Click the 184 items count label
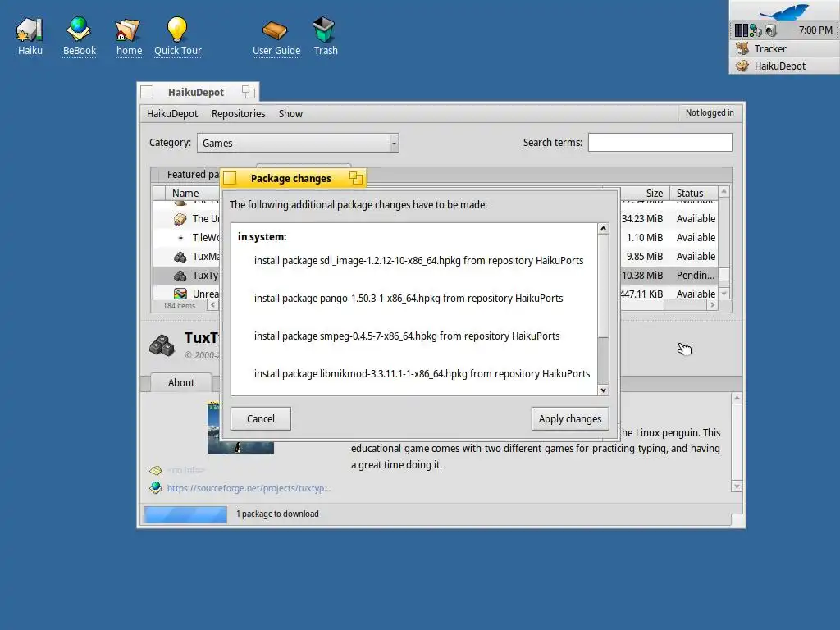This screenshot has width=840, height=630. 180,305
